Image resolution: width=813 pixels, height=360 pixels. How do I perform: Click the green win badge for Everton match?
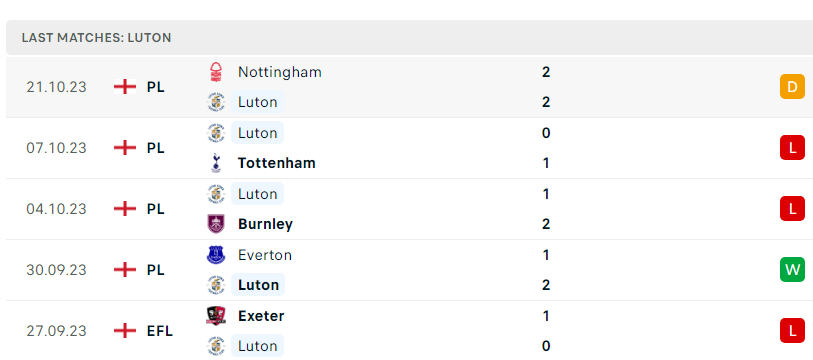pyautogui.click(x=792, y=270)
